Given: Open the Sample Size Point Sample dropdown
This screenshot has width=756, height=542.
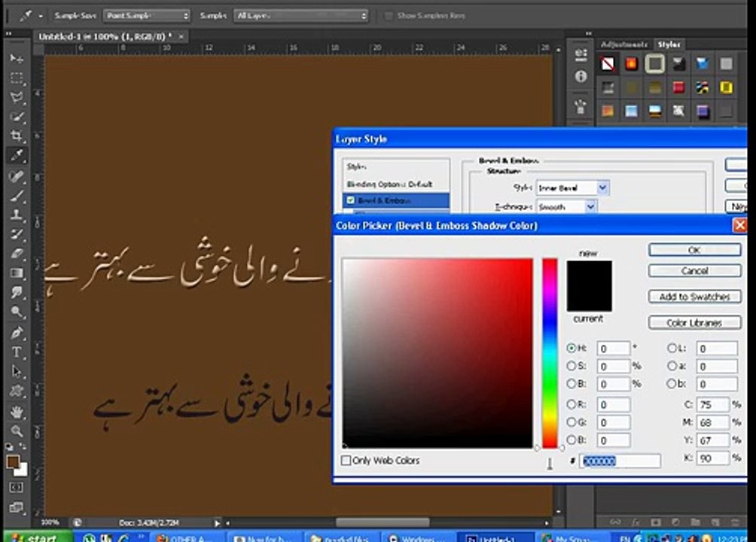Looking at the screenshot, I should point(147,15).
